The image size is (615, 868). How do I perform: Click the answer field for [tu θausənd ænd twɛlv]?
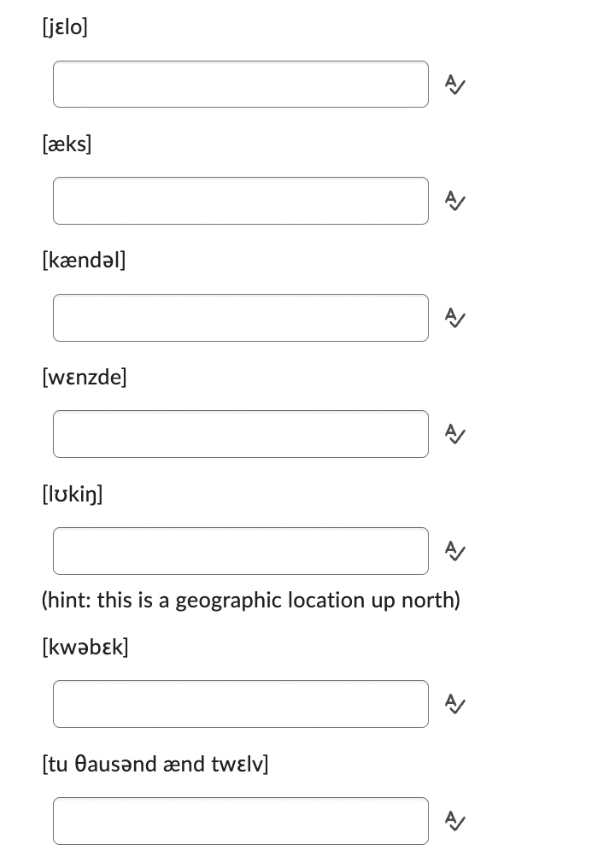(x=240, y=821)
